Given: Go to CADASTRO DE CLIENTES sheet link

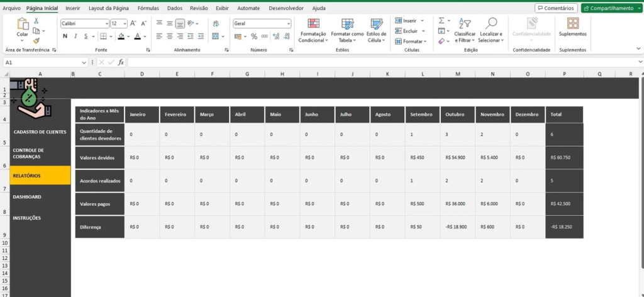Looking at the screenshot, I should [x=40, y=132].
